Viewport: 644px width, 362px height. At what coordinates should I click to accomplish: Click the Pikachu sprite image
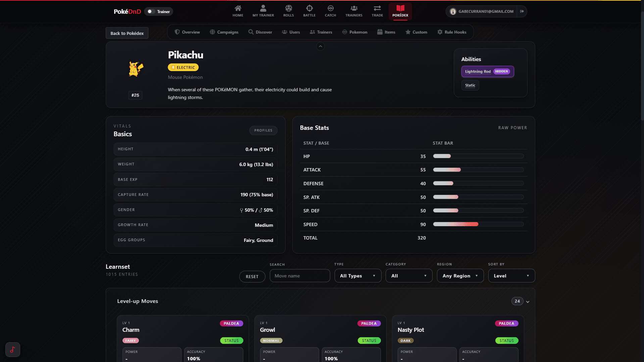pos(136,69)
